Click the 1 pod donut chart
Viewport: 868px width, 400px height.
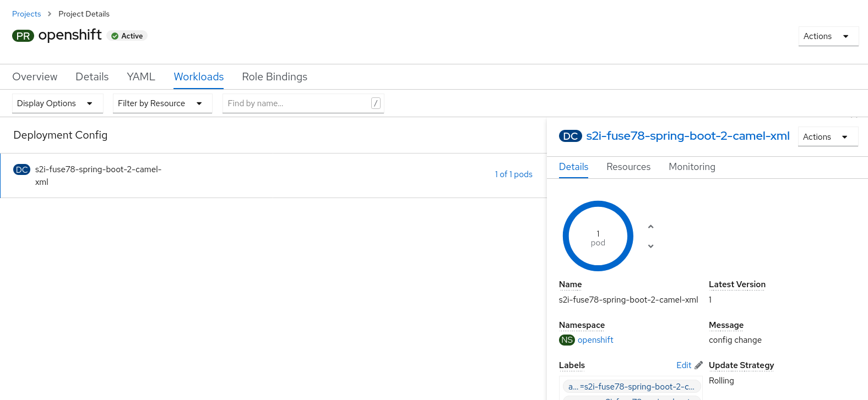(598, 236)
